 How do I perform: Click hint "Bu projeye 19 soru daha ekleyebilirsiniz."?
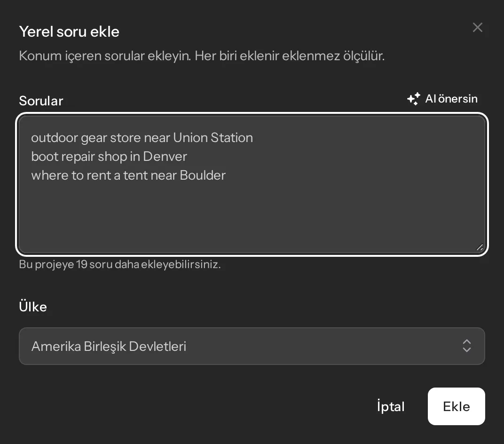(120, 264)
